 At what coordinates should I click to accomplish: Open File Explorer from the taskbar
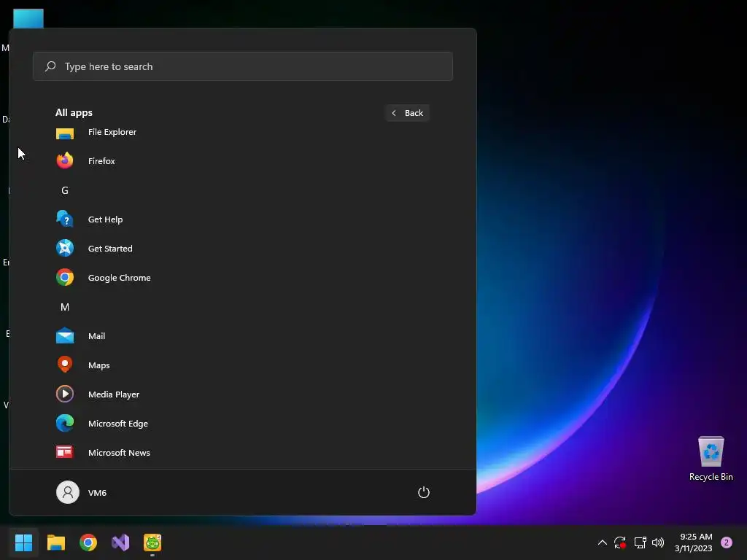(55, 542)
